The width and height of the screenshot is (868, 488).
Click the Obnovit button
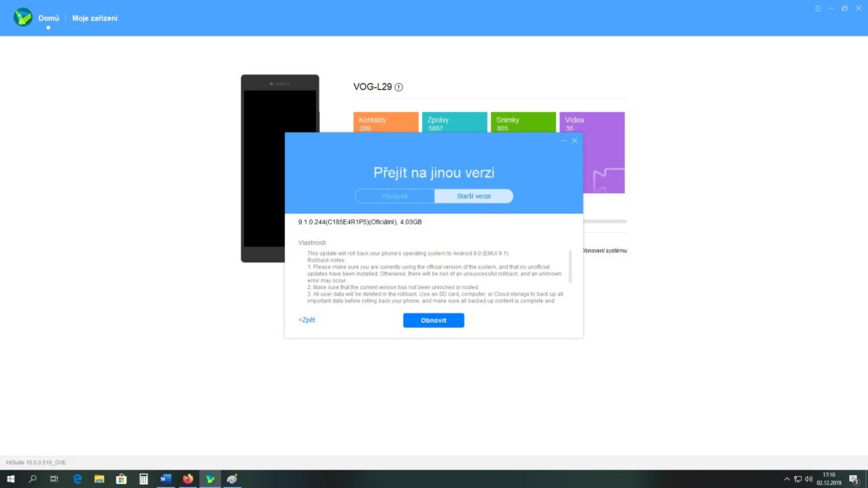click(433, 320)
